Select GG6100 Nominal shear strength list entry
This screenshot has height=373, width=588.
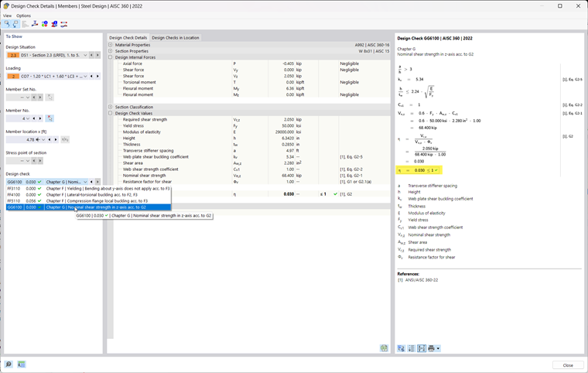click(88, 207)
